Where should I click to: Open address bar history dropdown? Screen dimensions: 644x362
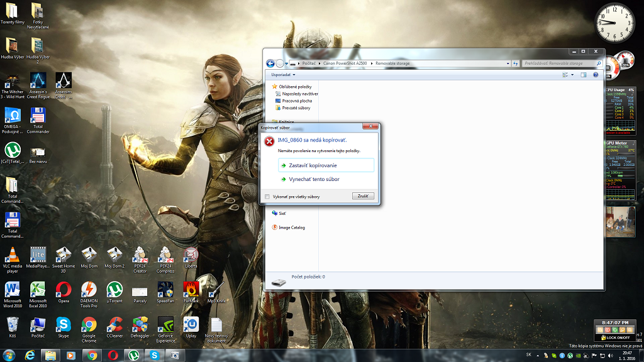coord(508,63)
